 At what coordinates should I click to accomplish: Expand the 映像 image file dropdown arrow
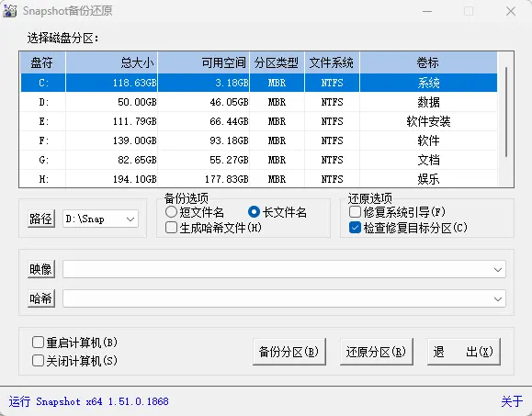(x=498, y=270)
